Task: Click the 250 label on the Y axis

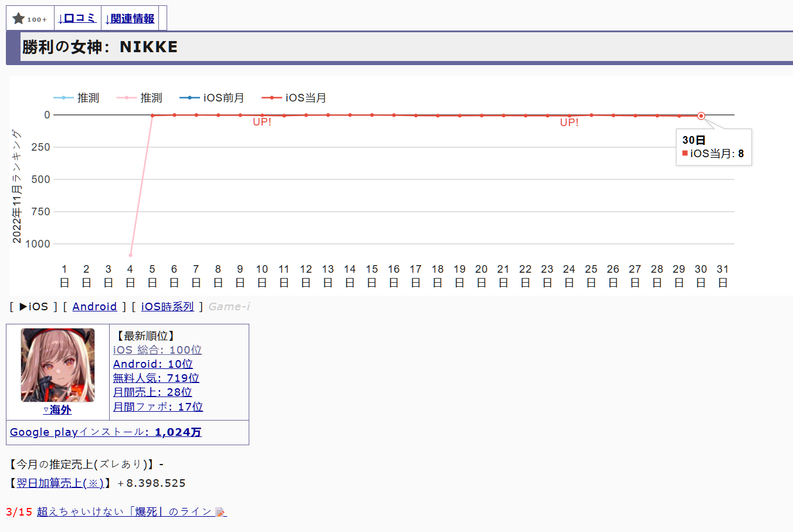Action: coord(40,147)
